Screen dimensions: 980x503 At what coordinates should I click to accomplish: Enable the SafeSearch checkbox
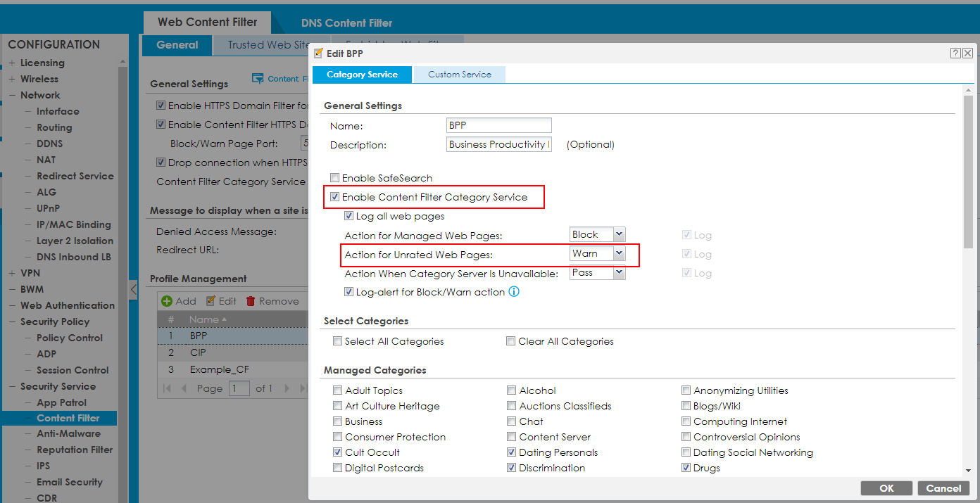pos(334,178)
